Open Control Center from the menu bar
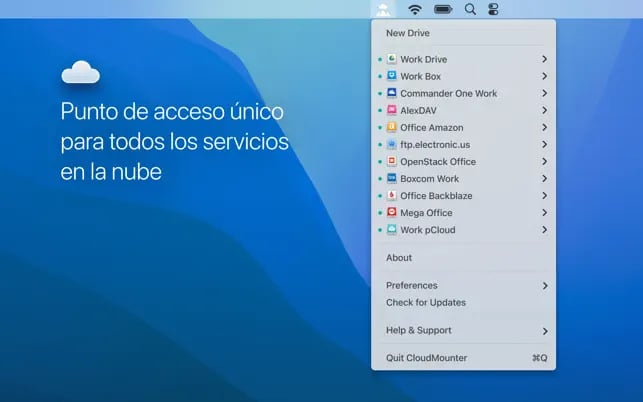Image resolution: width=643 pixels, height=402 pixels. click(492, 9)
